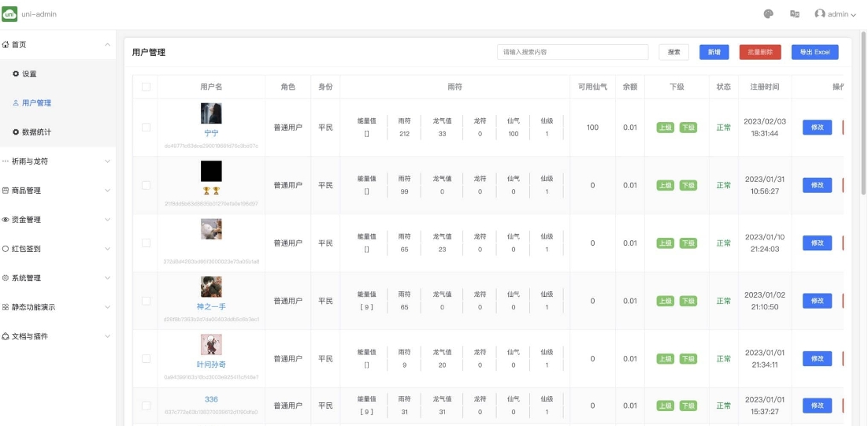
Task: Select 用户管理 in the sidebar
Action: tap(36, 103)
